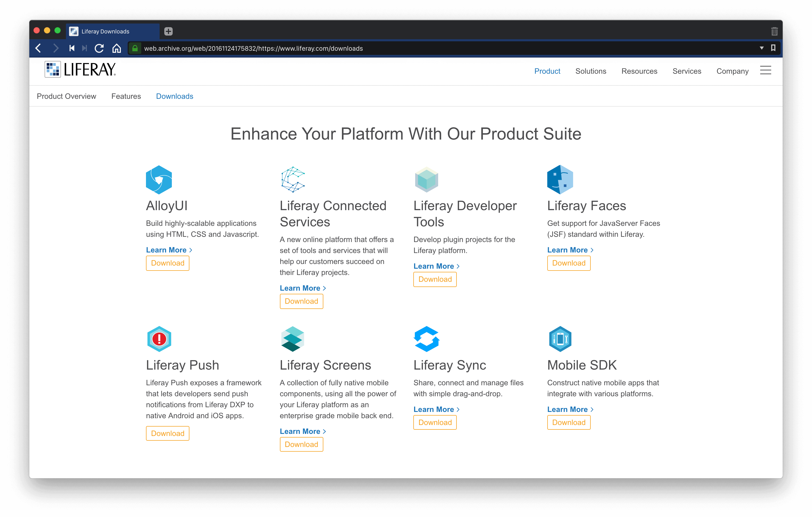Click the Liferay Push alert icon
812x517 pixels.
(159, 339)
